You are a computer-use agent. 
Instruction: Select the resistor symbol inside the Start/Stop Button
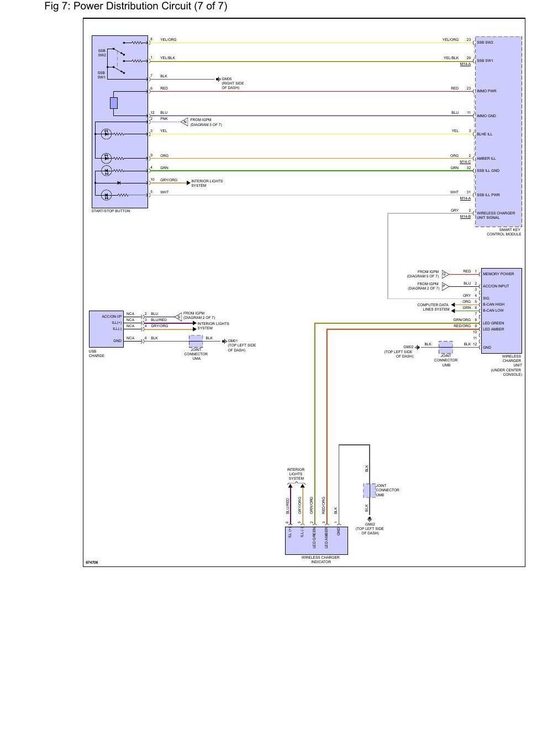click(114, 103)
